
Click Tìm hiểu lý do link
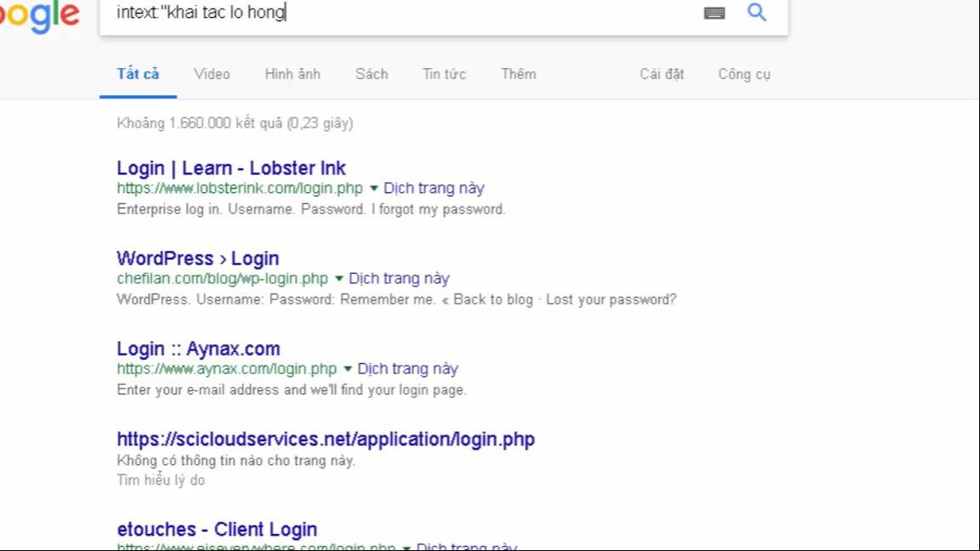coord(161,480)
